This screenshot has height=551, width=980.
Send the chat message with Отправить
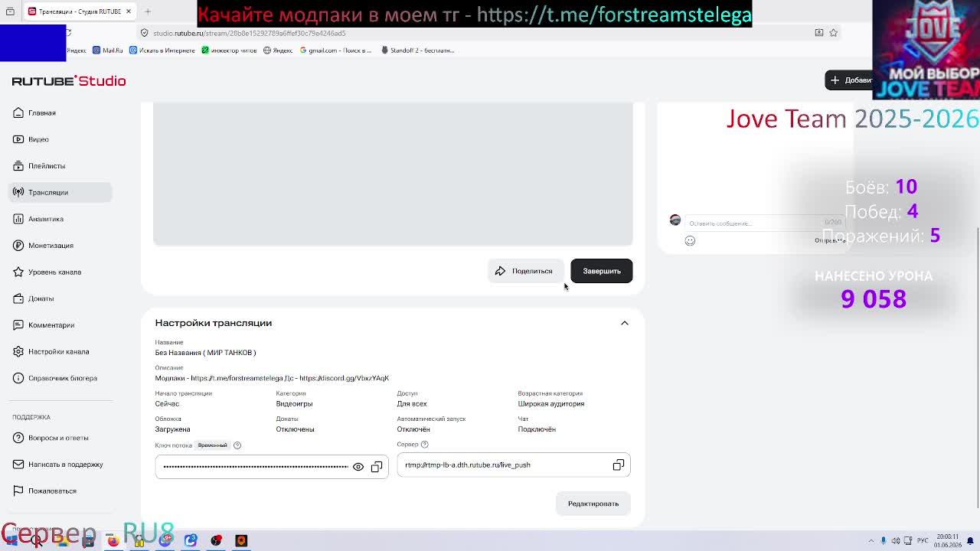click(829, 240)
